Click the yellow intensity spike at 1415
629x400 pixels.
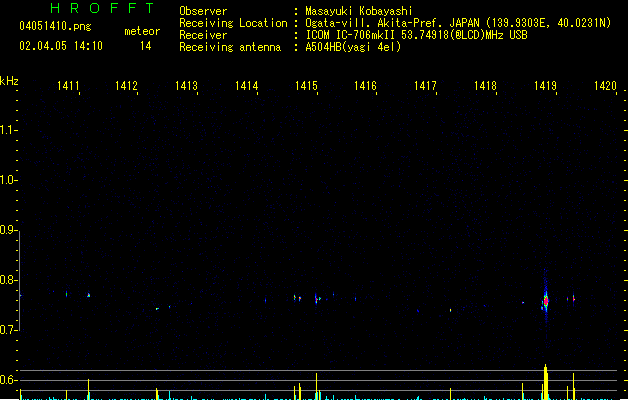point(317,386)
